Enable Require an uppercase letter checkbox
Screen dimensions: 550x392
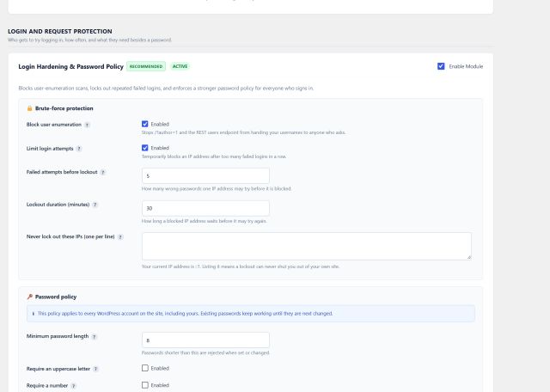pos(145,368)
